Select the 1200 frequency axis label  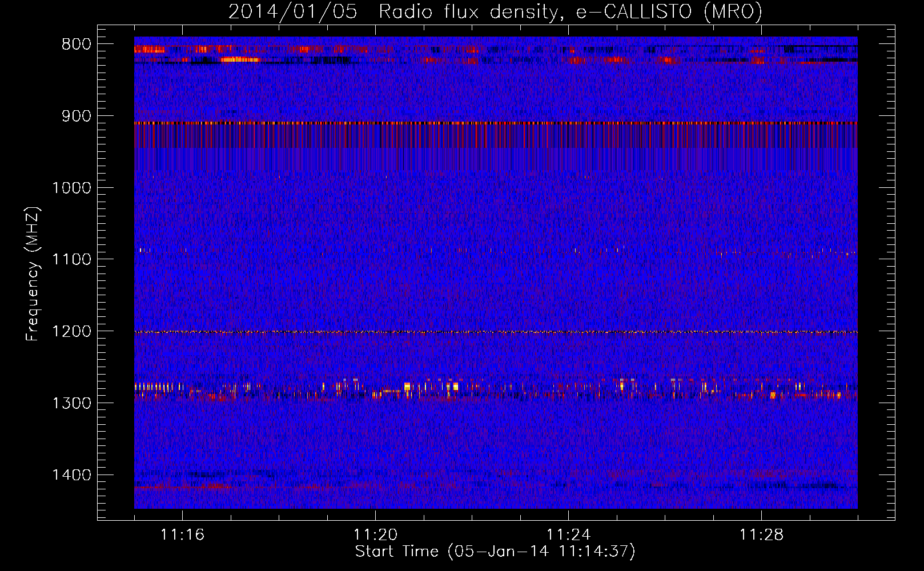pyautogui.click(x=71, y=332)
